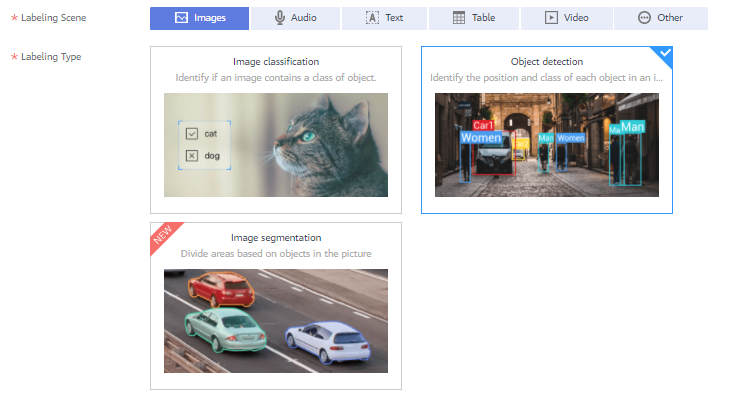Click the 'Labeling Scene' field label

tap(53, 18)
